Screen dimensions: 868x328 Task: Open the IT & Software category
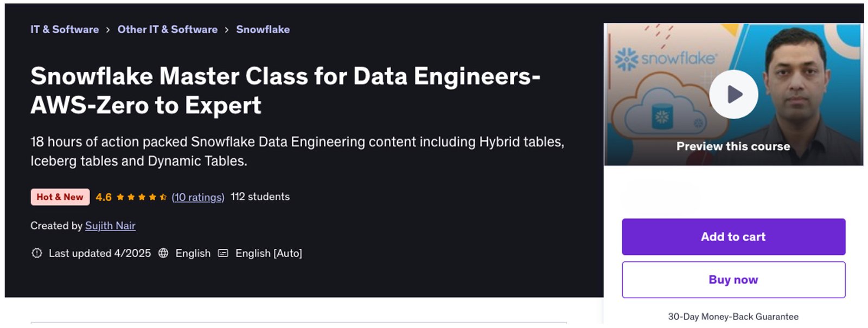tap(65, 29)
